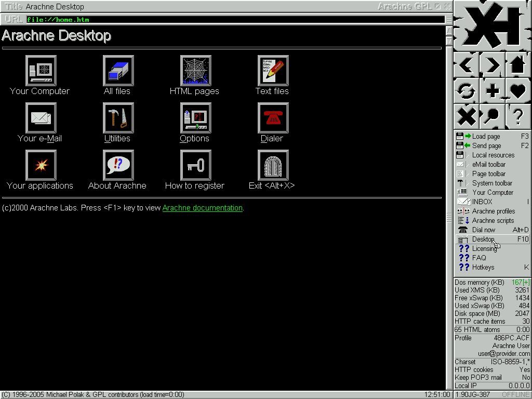
Task: Open the Dialer red telephone icon
Action: coord(273,118)
